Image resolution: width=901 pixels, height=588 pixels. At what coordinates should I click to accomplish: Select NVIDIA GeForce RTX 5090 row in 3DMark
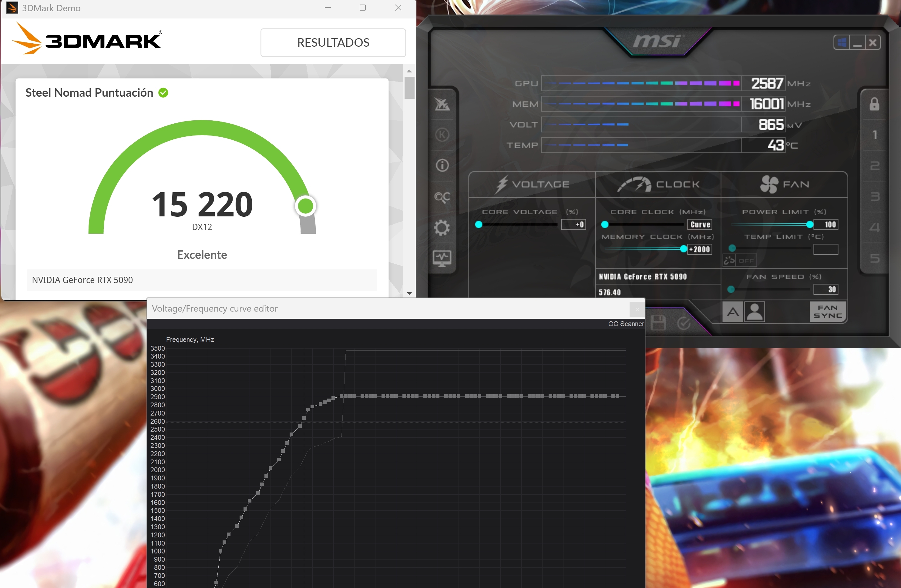pos(202,280)
